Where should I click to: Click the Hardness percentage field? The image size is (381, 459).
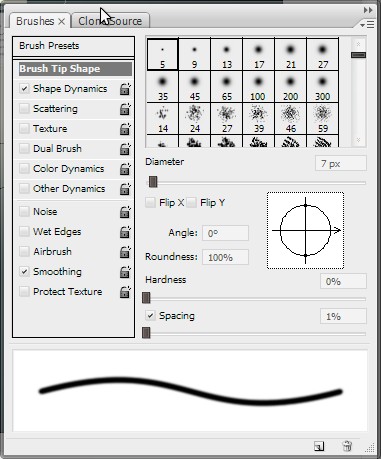pyautogui.click(x=343, y=282)
